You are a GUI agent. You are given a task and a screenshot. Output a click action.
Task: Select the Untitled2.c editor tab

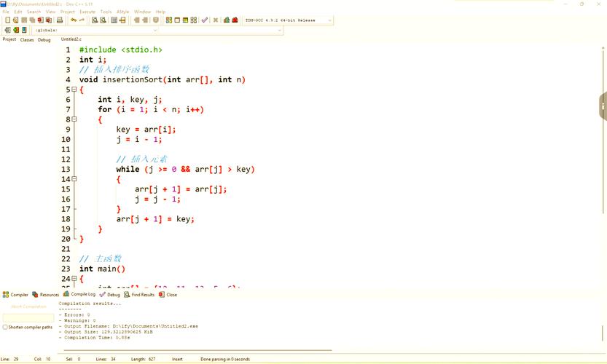(x=71, y=39)
